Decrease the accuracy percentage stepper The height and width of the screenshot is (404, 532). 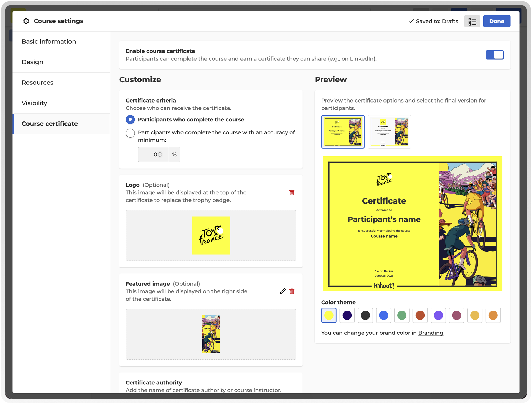tap(160, 156)
